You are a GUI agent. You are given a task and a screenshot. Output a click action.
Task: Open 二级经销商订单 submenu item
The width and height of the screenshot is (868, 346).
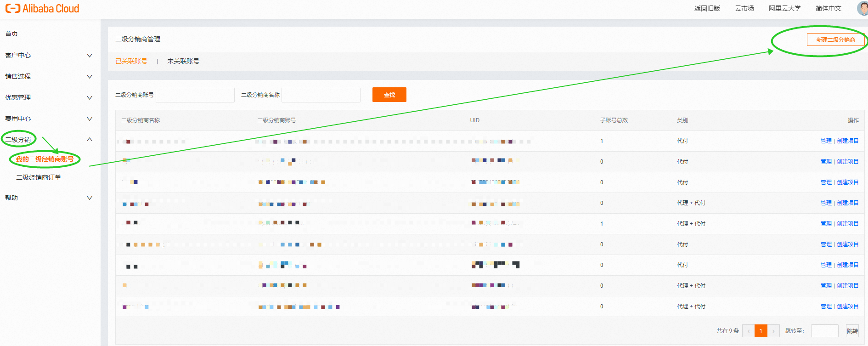tap(39, 177)
